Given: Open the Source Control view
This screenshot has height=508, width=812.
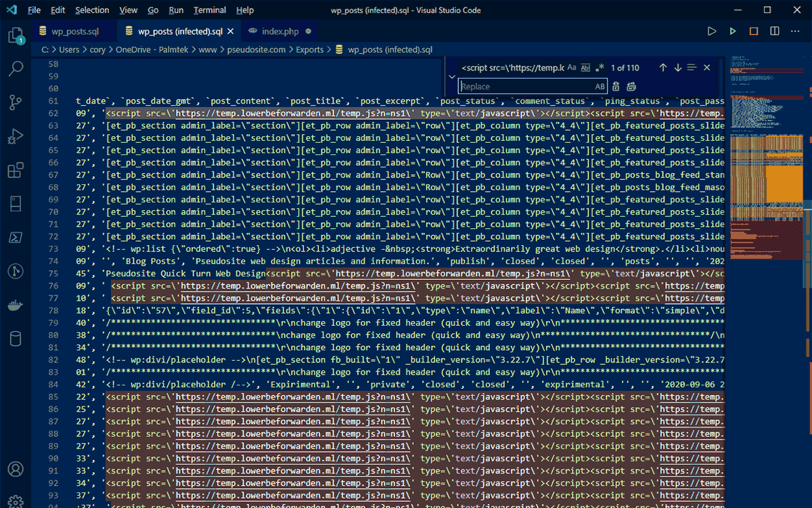Looking at the screenshot, I should click(15, 102).
